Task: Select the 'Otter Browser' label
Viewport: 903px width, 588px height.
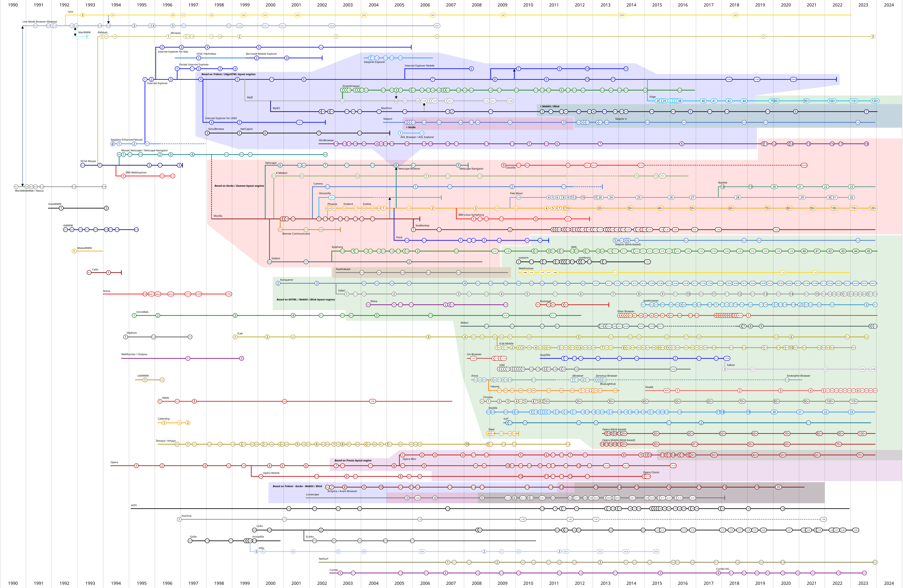Action: [626, 311]
